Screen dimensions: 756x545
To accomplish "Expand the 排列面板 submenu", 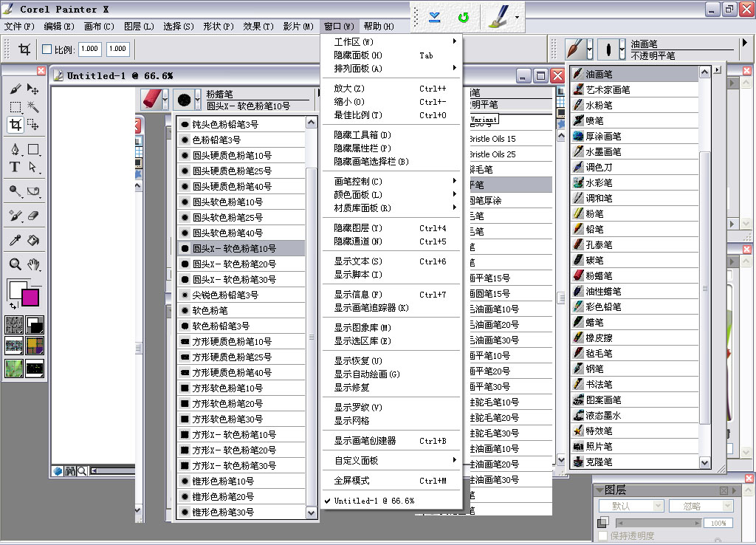I will 391,69.
